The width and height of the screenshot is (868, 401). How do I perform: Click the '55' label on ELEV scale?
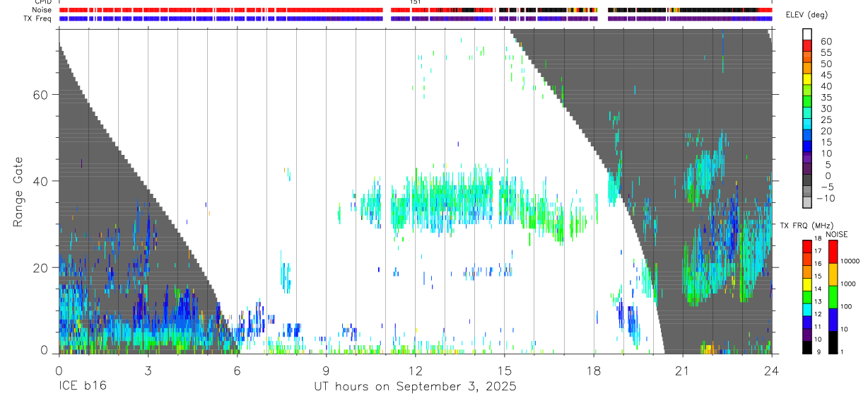826,52
